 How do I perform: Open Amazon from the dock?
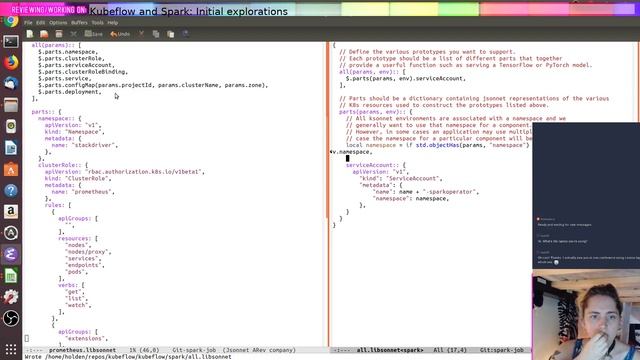(x=11, y=211)
